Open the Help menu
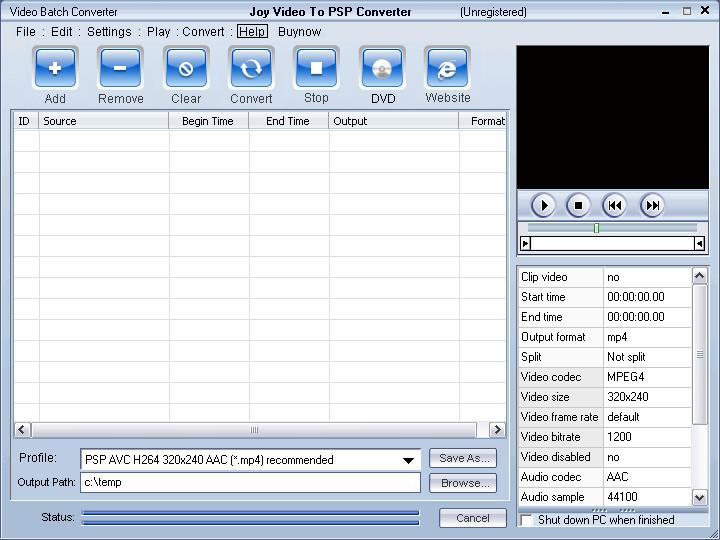Screen dimensions: 720x540 coord(252,32)
